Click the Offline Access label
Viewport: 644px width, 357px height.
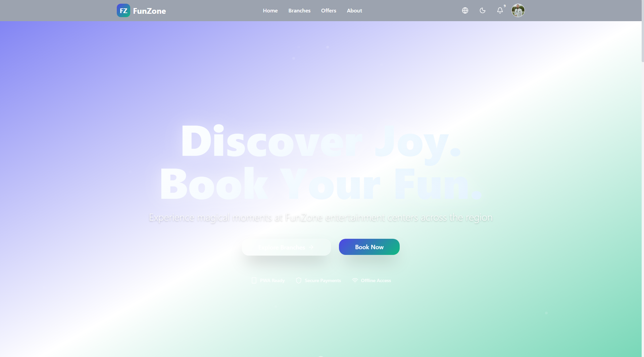click(x=376, y=280)
